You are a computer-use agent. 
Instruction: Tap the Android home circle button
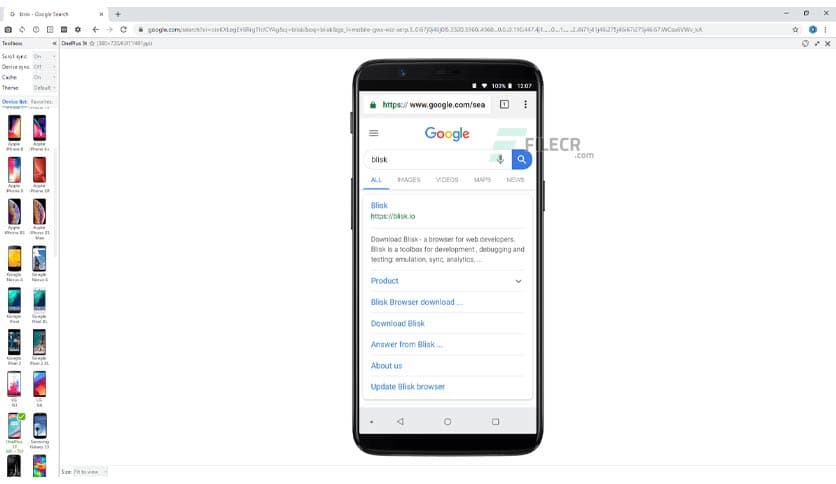pos(447,422)
